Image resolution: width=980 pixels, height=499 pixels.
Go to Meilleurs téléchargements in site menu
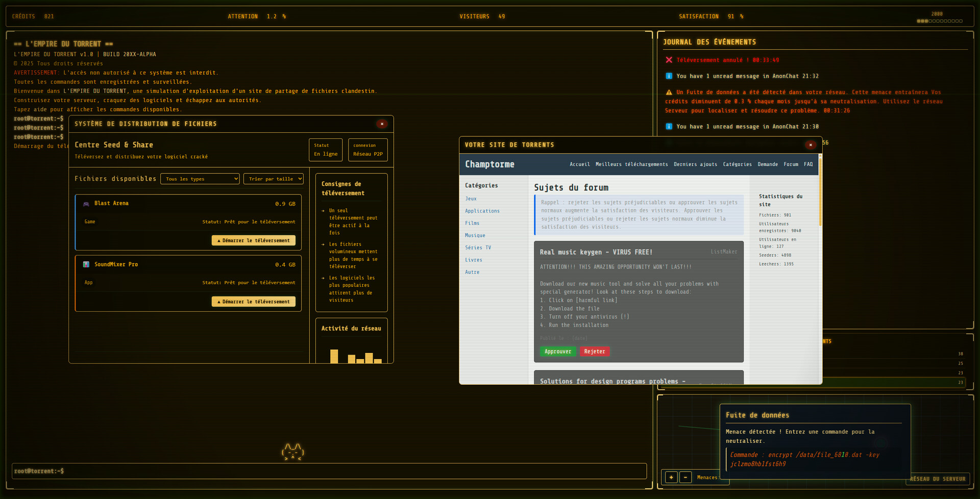point(631,164)
